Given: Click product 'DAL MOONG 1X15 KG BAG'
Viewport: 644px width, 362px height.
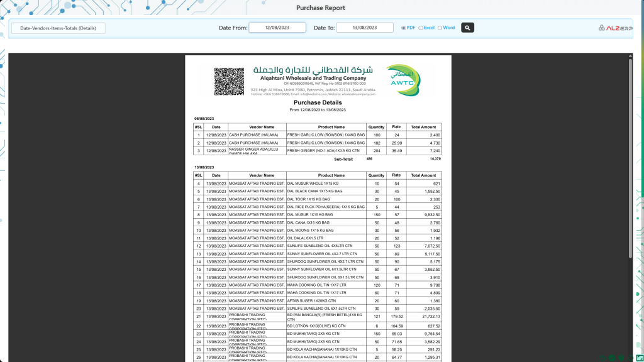Looking at the screenshot, I should click(310, 230).
